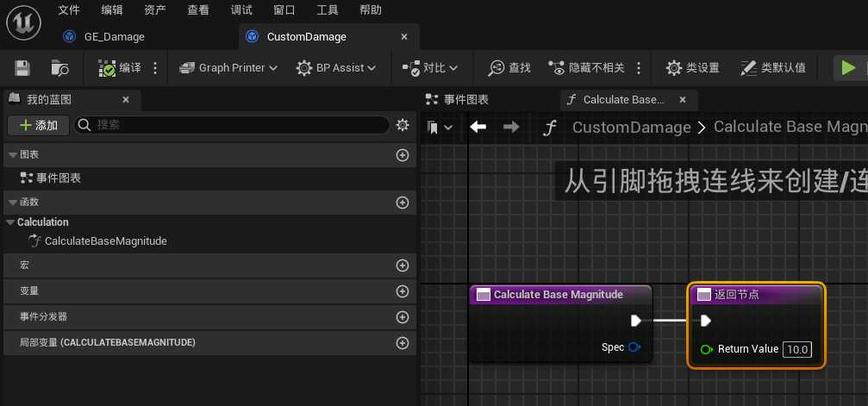The image size is (868, 406).
Task: Click the Return Value input pin
Action: [707, 349]
